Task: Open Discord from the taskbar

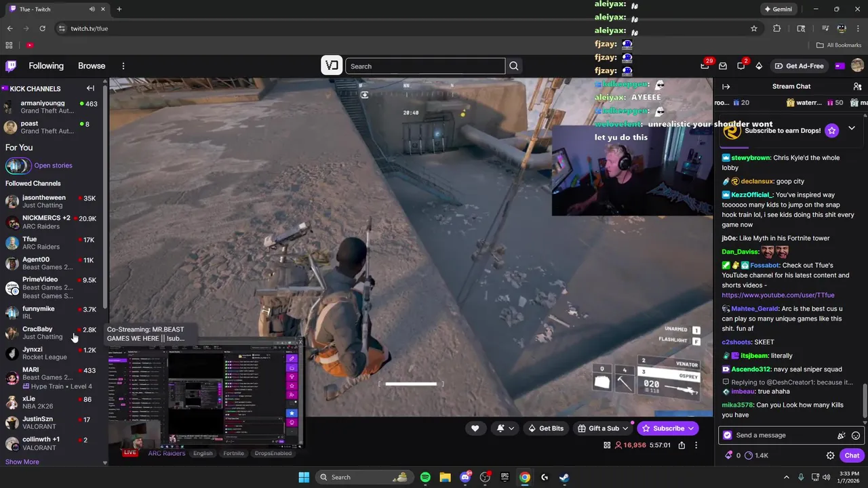Action: (x=465, y=477)
